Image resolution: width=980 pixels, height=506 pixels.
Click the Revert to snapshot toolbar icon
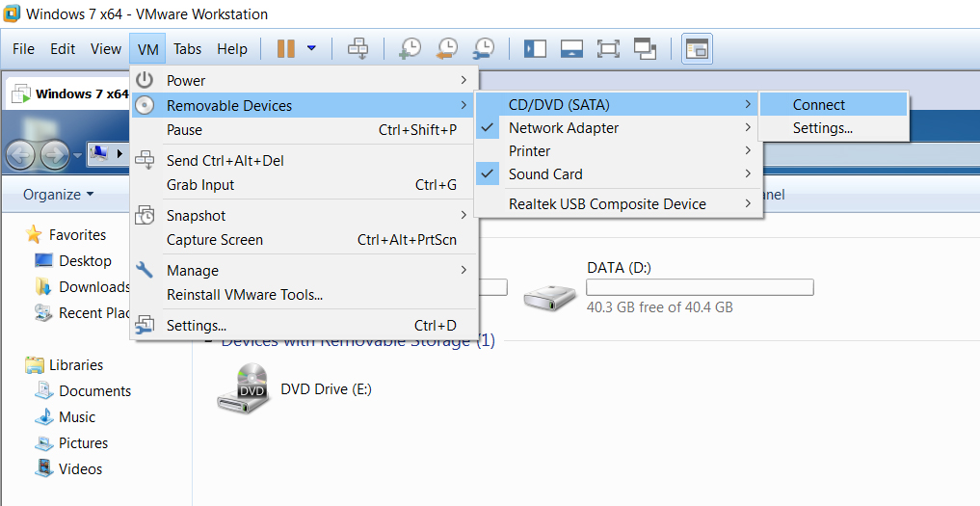(x=447, y=48)
